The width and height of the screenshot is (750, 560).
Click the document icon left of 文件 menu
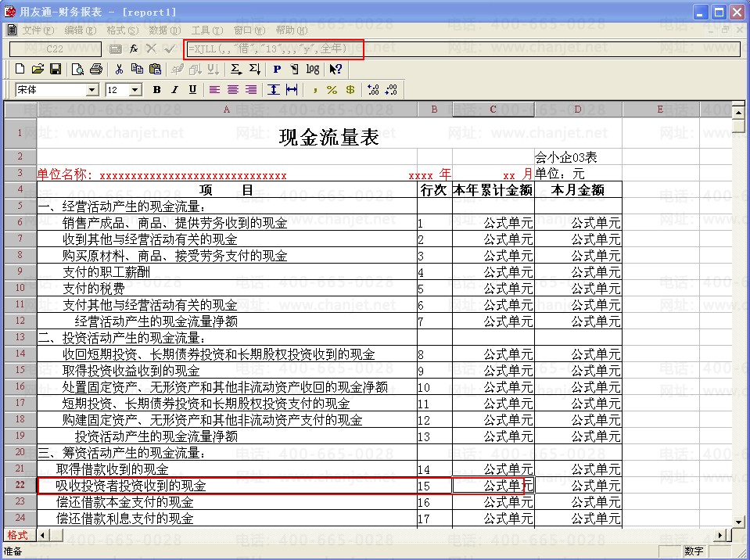point(13,31)
